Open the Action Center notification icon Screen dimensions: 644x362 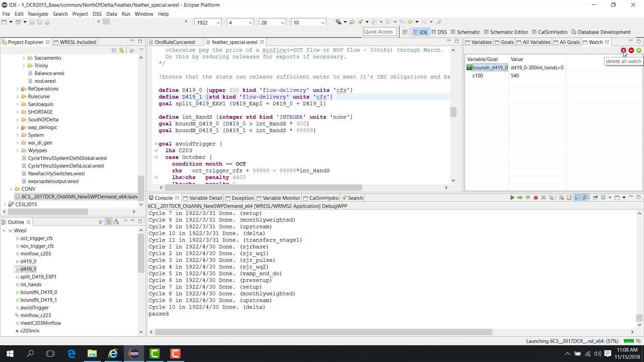tap(608, 354)
